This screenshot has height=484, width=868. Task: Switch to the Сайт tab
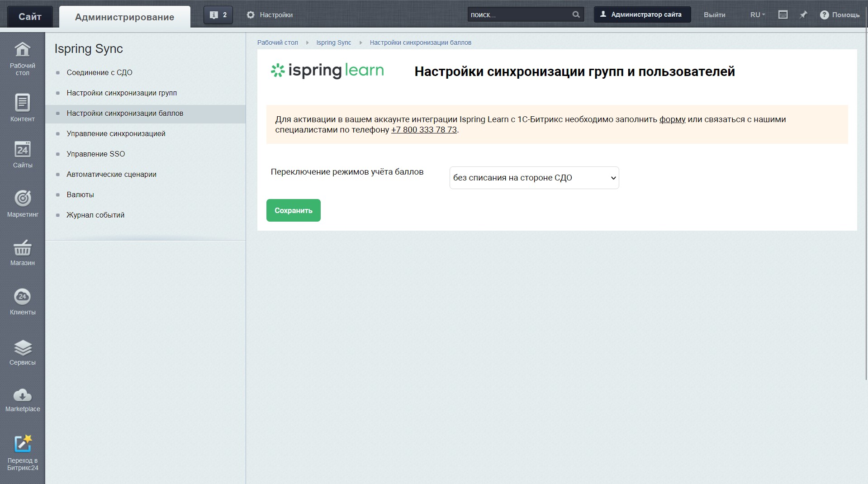point(30,17)
